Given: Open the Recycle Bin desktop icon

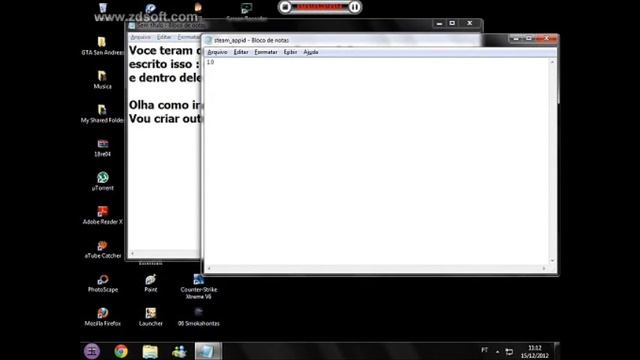Looking at the screenshot, I should click(x=102, y=8).
